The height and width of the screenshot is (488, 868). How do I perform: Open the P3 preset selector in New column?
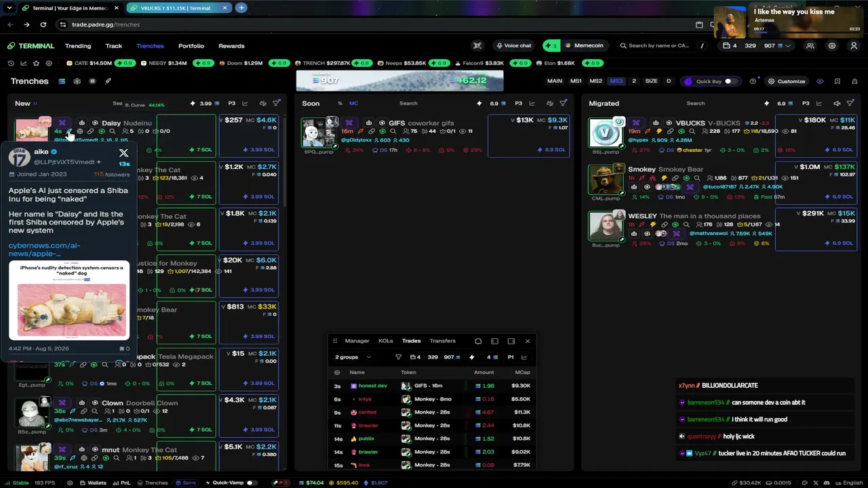232,104
